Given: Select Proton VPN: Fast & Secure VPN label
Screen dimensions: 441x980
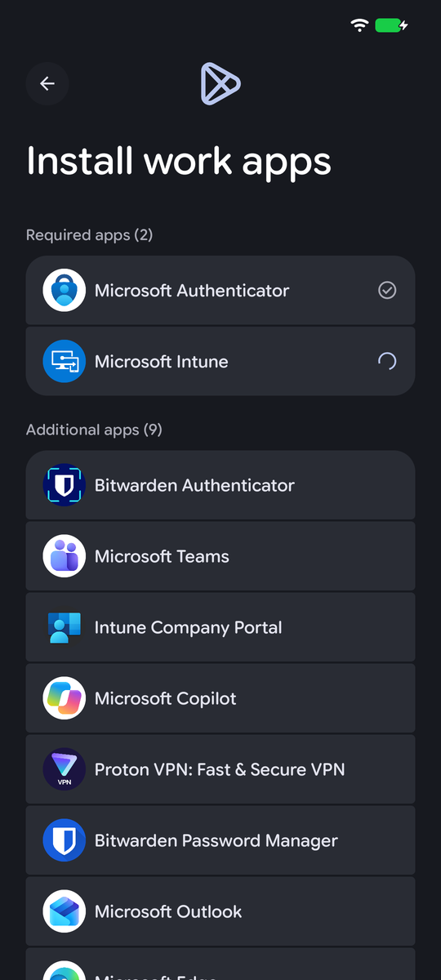Looking at the screenshot, I should click(x=220, y=769).
